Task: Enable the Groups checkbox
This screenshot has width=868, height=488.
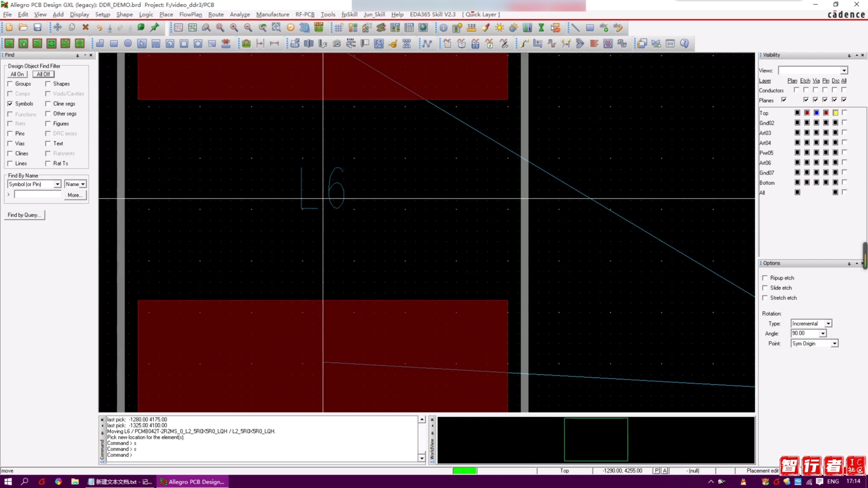Action: point(10,84)
